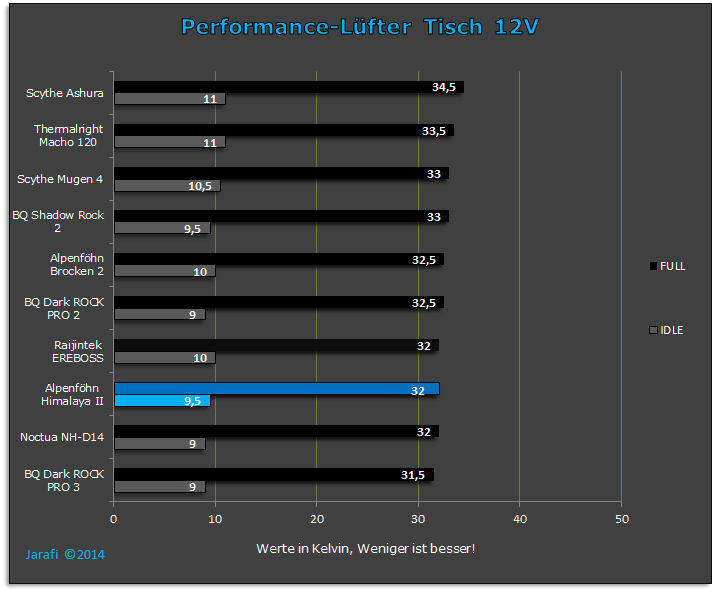Click BQ Dark ROCK PRO 3 FULL bar
The height and width of the screenshot is (592, 714).
(x=274, y=475)
